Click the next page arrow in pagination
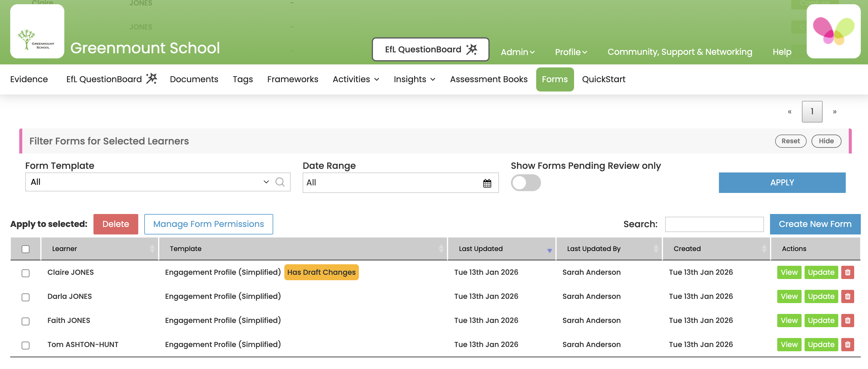Viewport: 868px width, 369px height. pyautogui.click(x=835, y=111)
